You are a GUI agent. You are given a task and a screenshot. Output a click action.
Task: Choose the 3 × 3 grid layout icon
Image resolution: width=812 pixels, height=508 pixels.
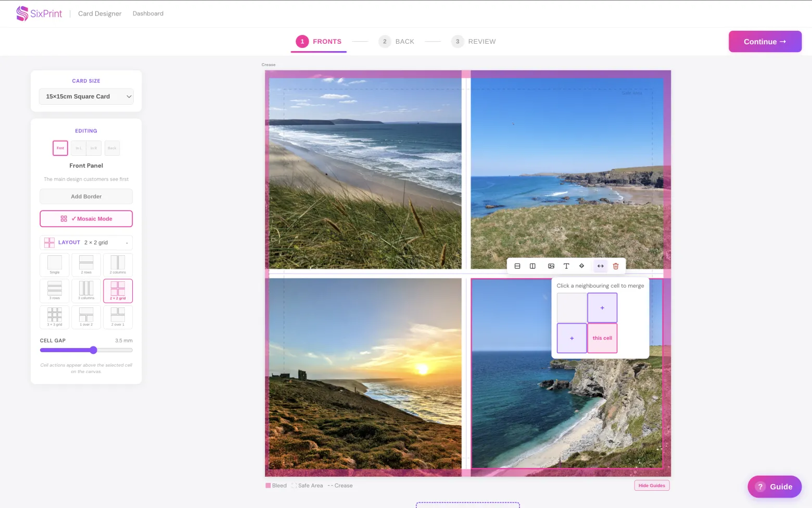pos(55,317)
